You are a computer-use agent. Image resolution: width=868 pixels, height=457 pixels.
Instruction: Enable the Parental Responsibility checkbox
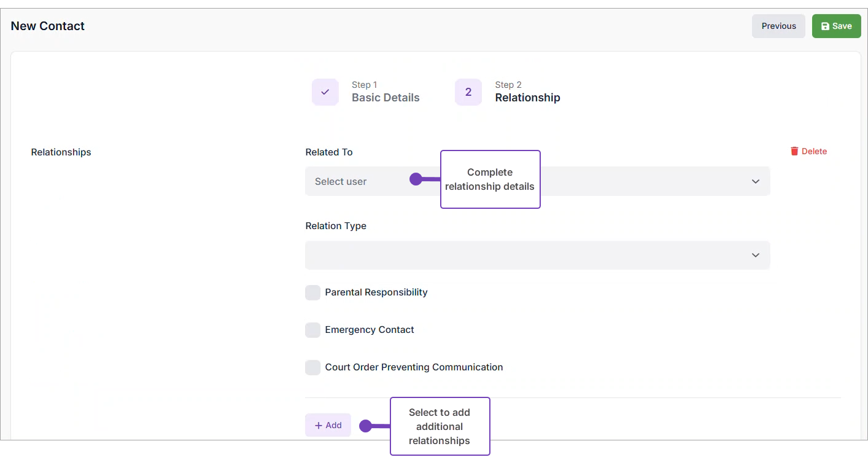tap(313, 292)
